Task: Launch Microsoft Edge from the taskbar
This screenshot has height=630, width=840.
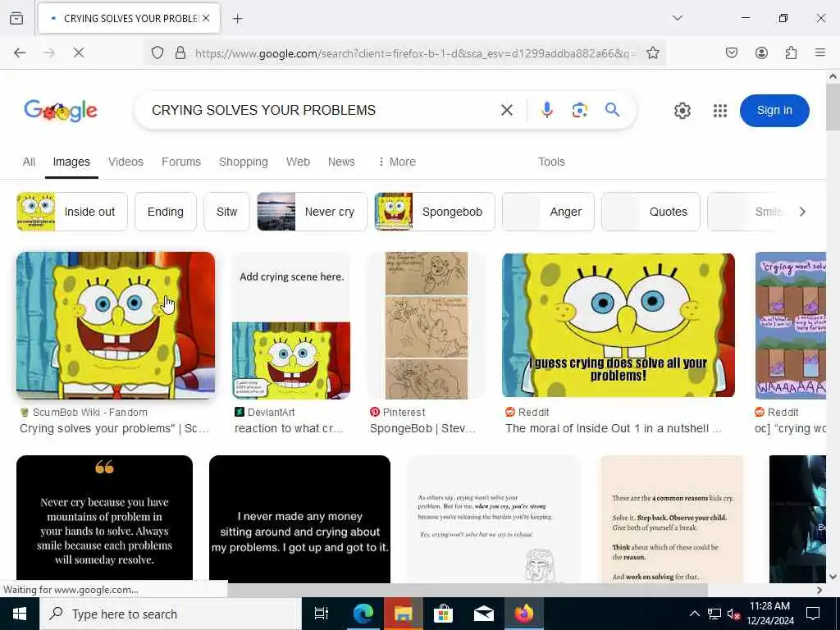Action: pos(363,614)
